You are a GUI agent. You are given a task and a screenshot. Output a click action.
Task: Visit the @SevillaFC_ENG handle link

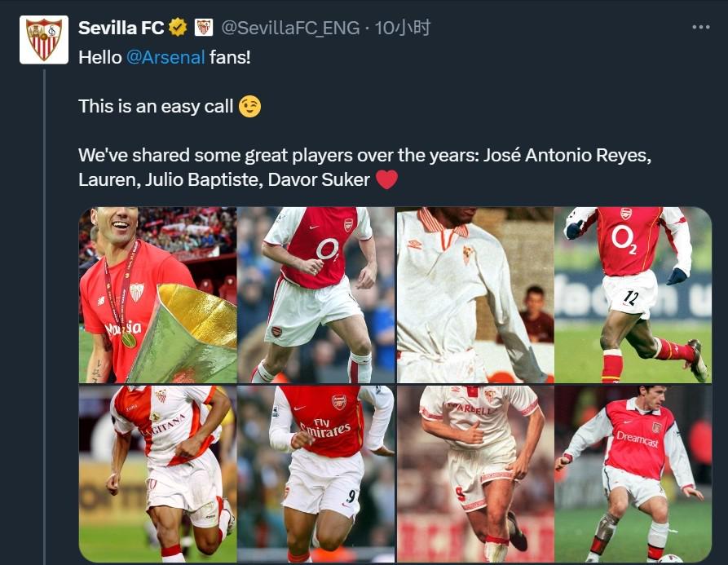[x=290, y=28]
